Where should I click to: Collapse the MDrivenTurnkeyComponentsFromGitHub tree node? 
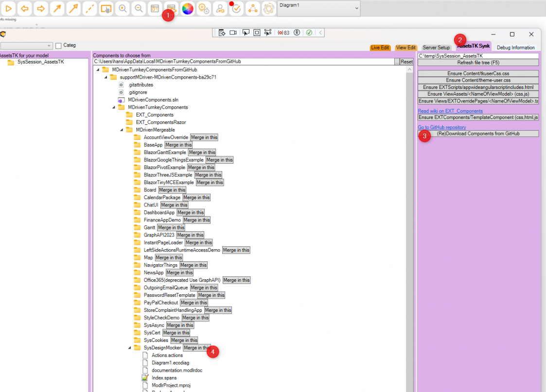point(98,70)
